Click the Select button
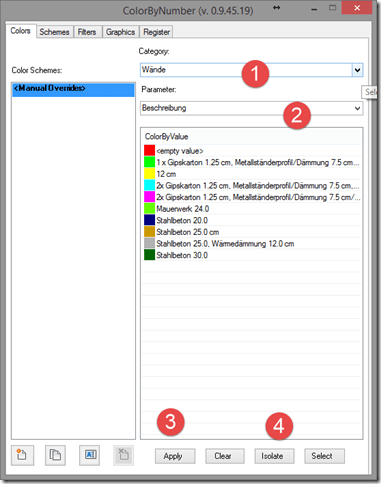This screenshot has height=484, width=381. (x=324, y=456)
